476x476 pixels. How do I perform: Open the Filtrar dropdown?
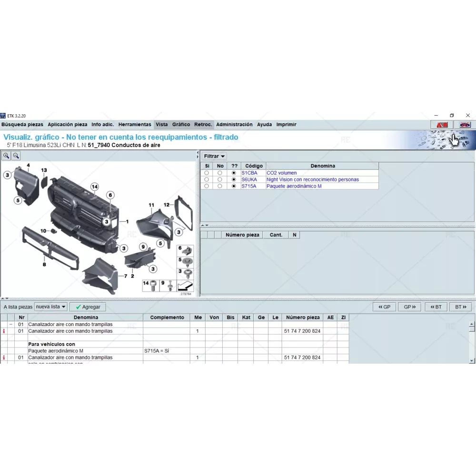pos(214,156)
